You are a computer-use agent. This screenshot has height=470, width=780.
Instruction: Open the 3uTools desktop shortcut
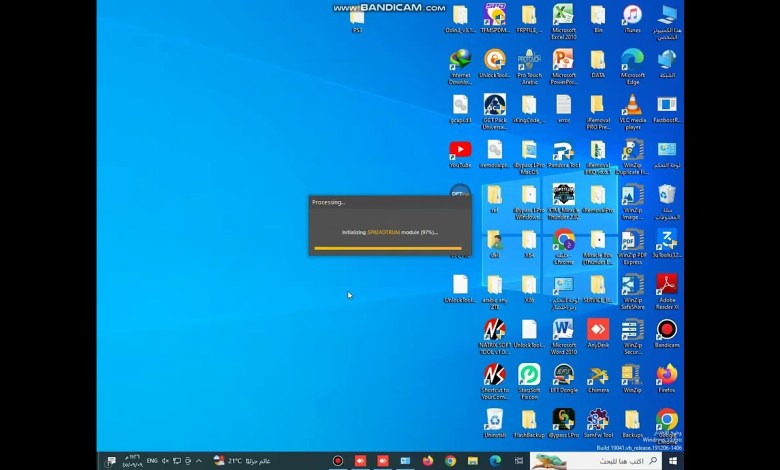[x=667, y=244]
